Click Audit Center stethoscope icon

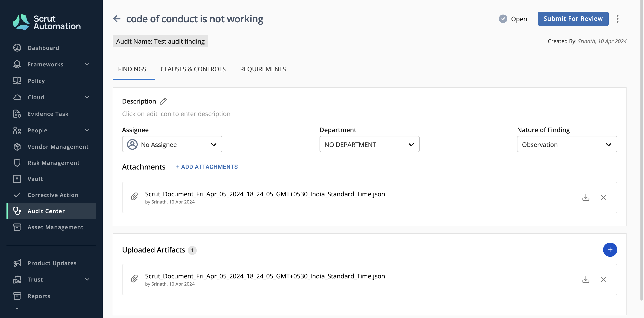17,211
